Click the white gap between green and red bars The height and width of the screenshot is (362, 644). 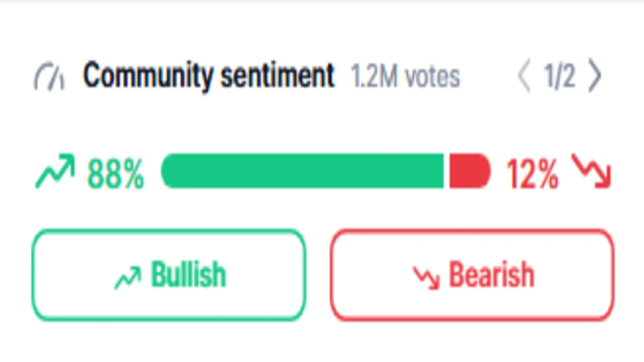click(x=446, y=171)
